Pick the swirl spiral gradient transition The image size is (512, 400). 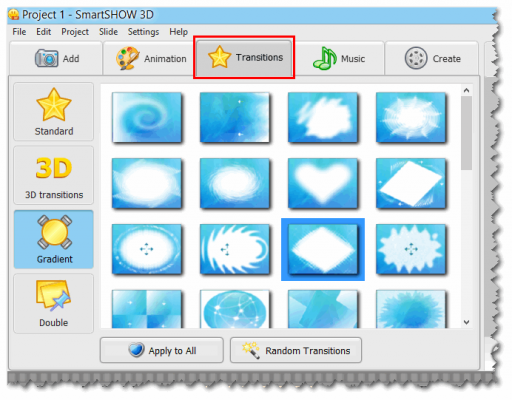(147, 117)
